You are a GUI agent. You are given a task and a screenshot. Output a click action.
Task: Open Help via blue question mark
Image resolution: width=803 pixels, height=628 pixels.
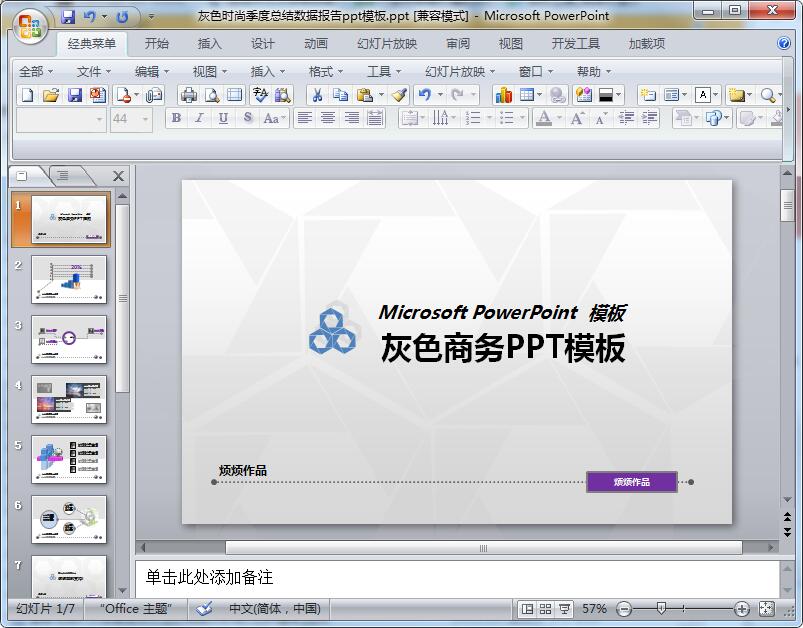tap(784, 44)
